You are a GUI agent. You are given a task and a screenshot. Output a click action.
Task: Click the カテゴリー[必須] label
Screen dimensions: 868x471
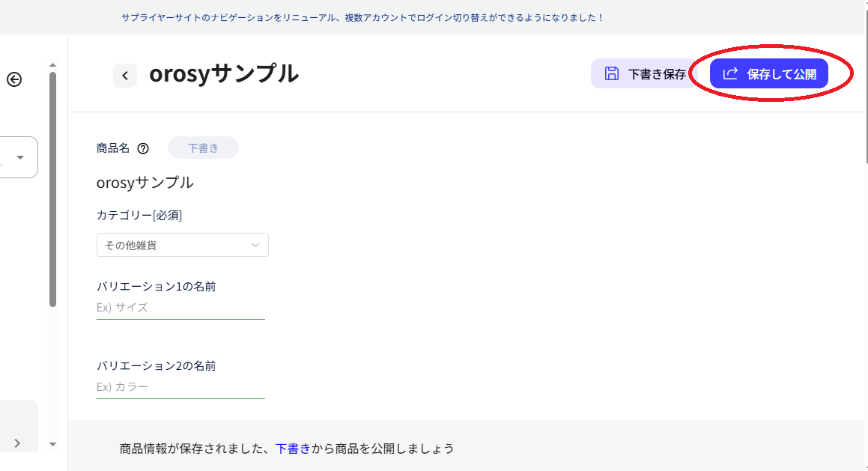pos(139,216)
